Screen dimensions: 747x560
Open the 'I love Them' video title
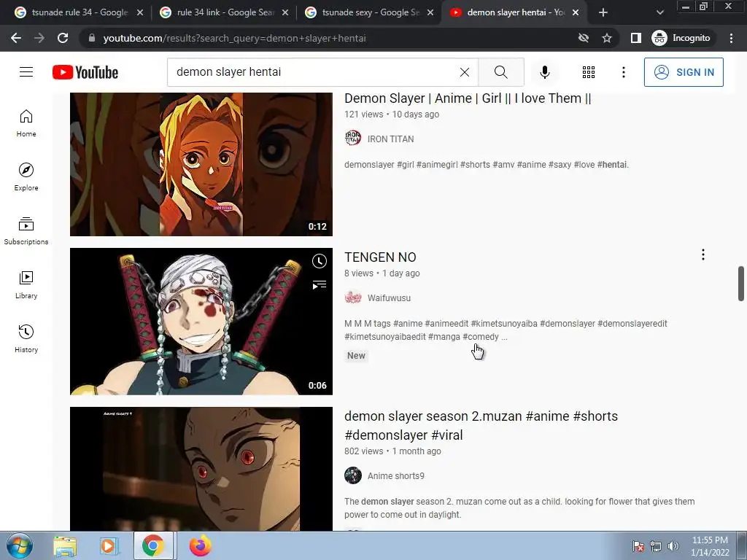468,98
